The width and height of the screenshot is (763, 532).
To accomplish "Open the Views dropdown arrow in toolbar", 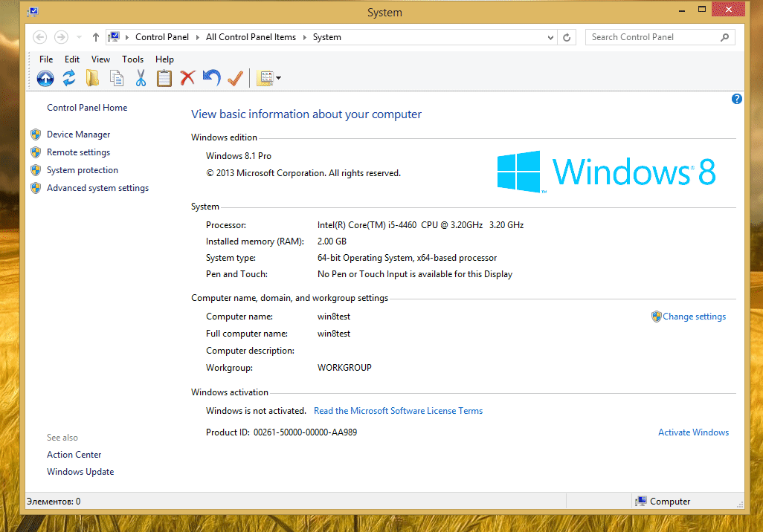I will tap(278, 78).
